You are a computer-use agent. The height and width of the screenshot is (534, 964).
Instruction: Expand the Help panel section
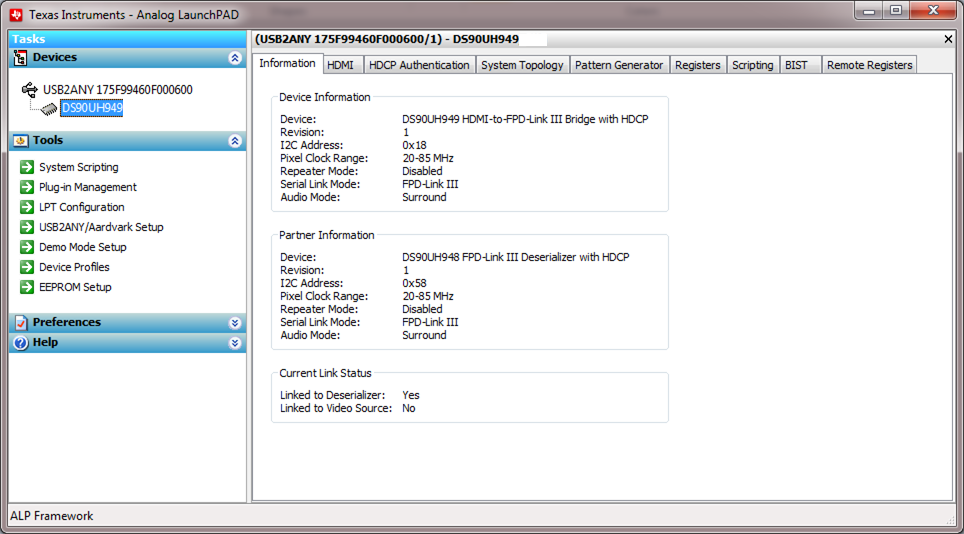point(235,343)
